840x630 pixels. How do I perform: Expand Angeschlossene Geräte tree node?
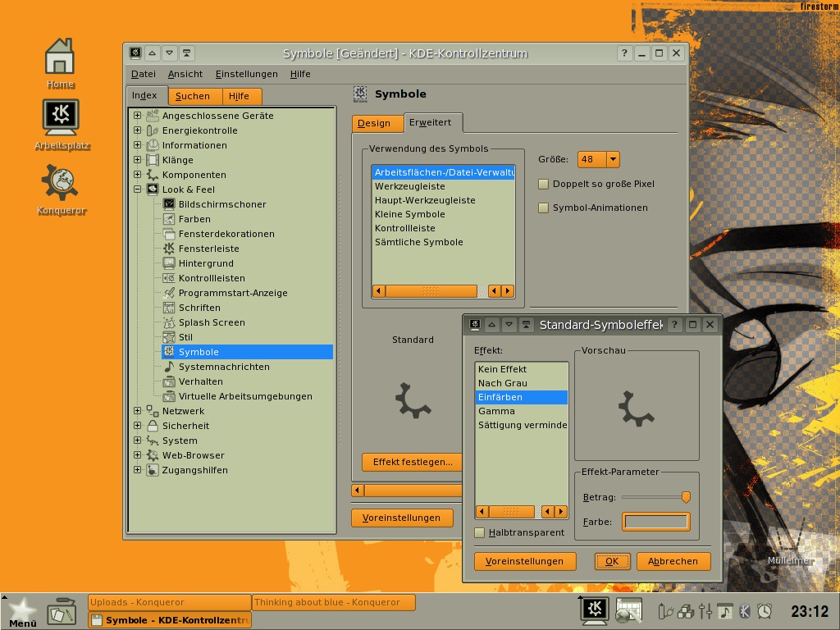pos(137,115)
